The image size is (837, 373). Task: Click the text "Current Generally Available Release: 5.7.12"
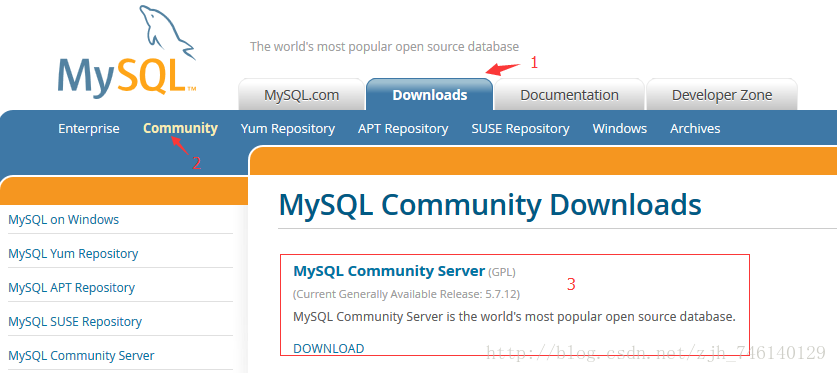[406, 294]
